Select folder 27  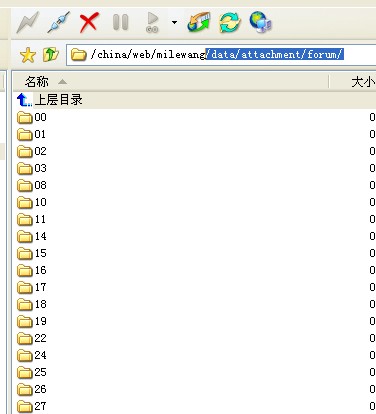[32, 406]
